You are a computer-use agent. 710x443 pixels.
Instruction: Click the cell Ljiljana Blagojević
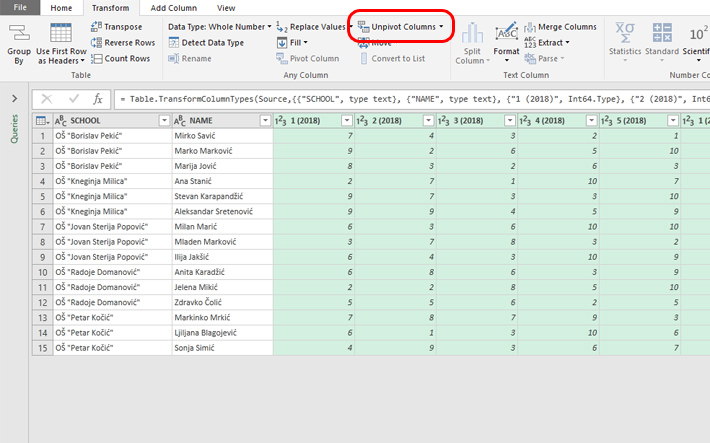point(222,333)
